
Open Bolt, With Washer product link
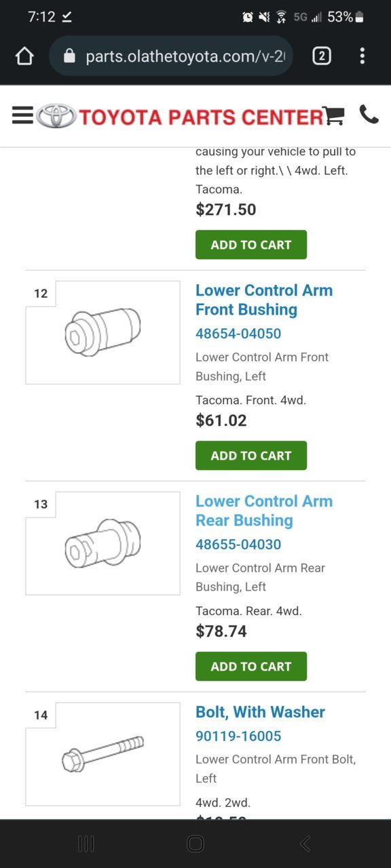(260, 712)
